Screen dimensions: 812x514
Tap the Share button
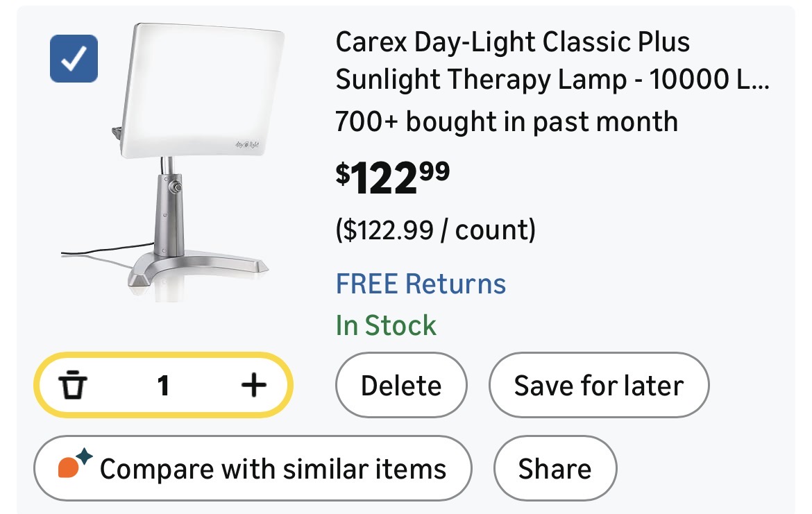(555, 469)
